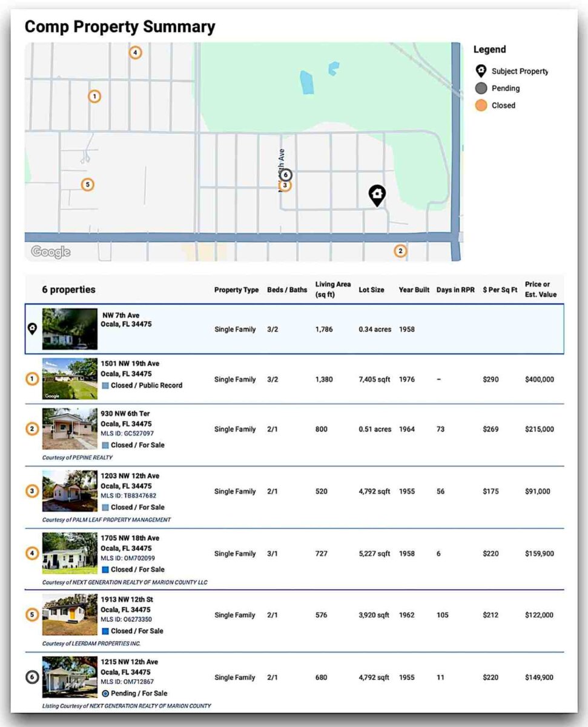Open photo thumbnail for 1913 NW 12th St
This screenshot has height=727, width=588.
click(x=70, y=615)
